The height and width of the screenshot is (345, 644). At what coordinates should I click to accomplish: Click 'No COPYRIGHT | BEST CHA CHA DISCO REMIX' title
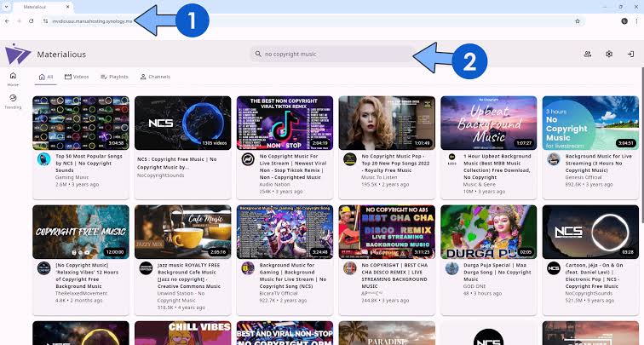[x=394, y=276]
